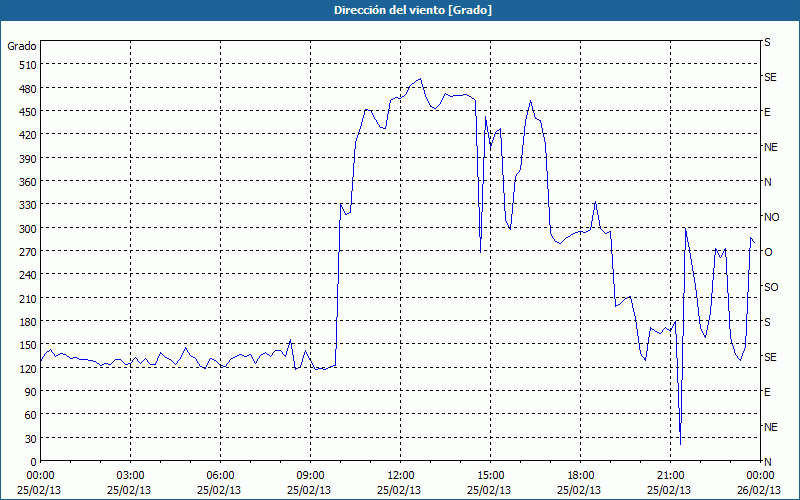
Task: Click the date under the "12:00" label
Action: [399, 490]
